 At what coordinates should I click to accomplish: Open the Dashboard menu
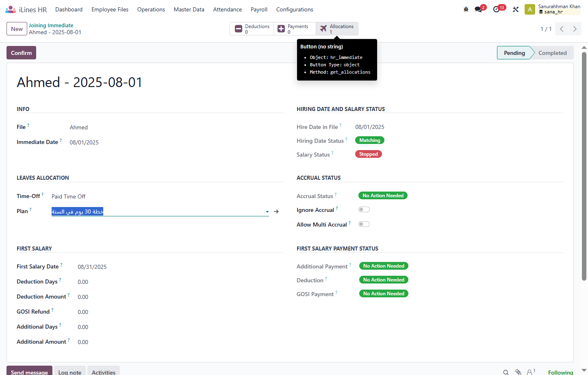tap(69, 9)
